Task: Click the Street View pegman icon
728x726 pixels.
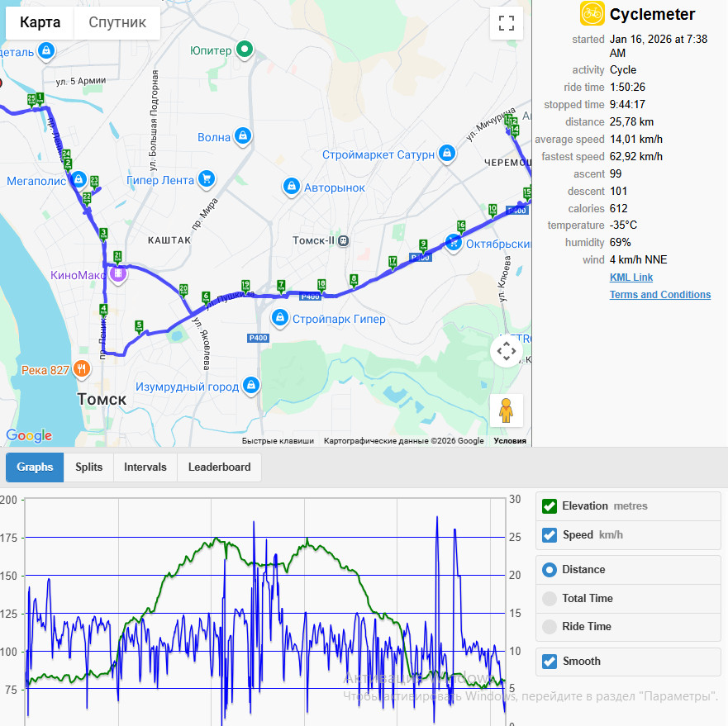Action: 506,410
